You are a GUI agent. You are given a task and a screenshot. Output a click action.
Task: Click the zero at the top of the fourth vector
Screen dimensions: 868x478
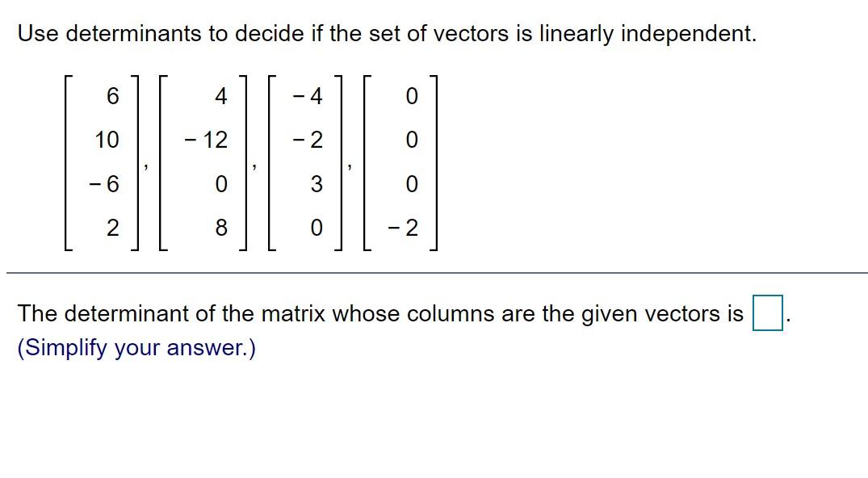(412, 96)
